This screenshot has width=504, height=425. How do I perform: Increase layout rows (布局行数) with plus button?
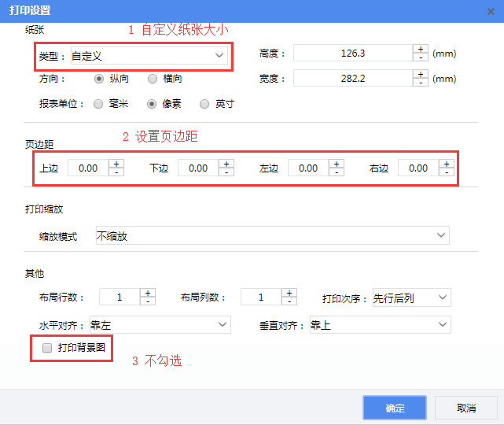148,293
